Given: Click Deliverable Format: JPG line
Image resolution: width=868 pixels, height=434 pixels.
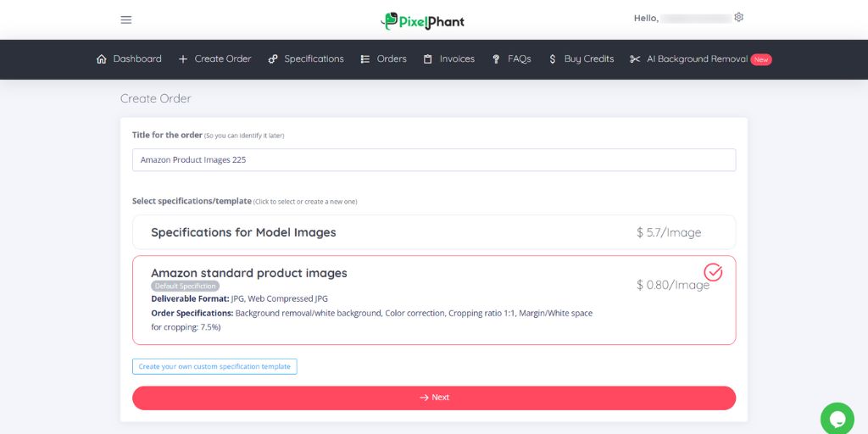Looking at the screenshot, I should pos(240,299).
